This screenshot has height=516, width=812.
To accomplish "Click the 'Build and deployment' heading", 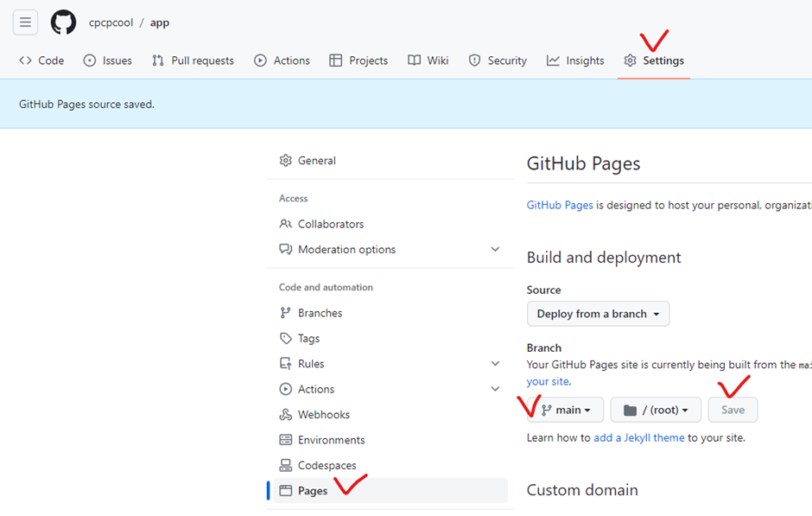I will tap(604, 258).
